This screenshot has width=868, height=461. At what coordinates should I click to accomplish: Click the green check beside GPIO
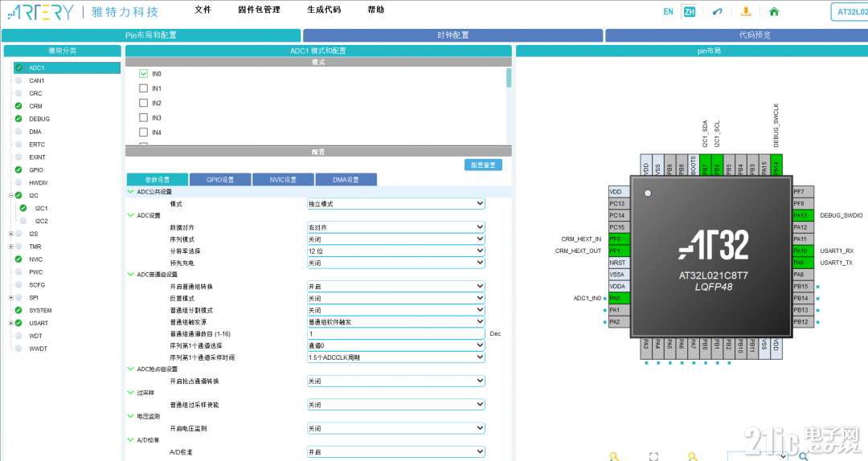pyautogui.click(x=18, y=170)
